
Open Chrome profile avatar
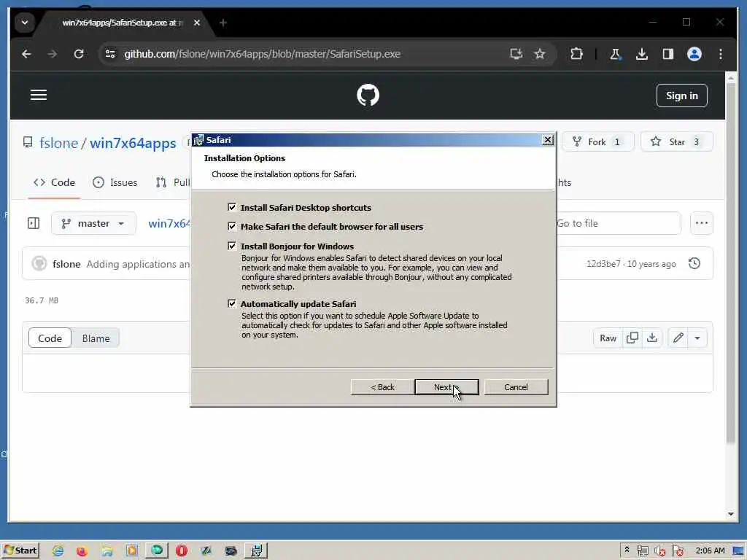694,54
